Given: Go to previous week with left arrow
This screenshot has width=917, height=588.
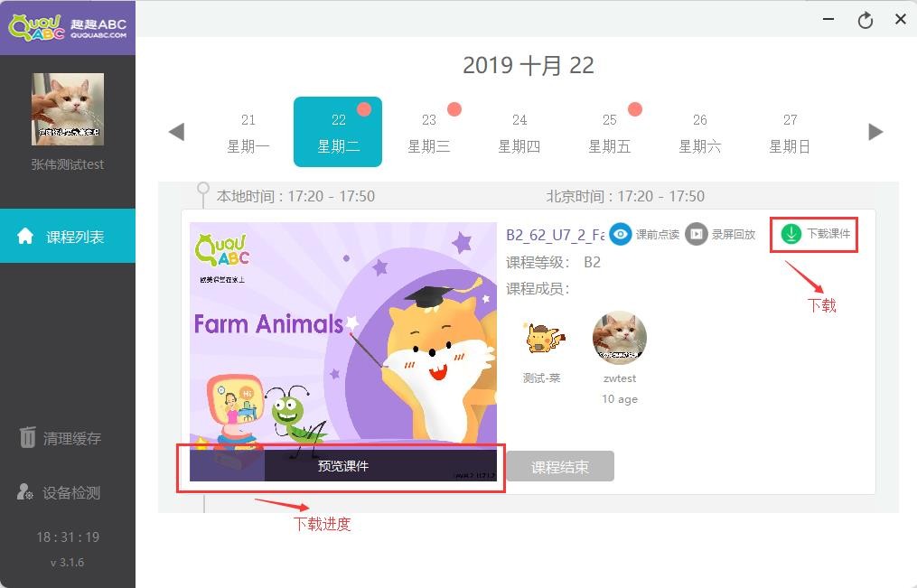Looking at the screenshot, I should (176, 132).
